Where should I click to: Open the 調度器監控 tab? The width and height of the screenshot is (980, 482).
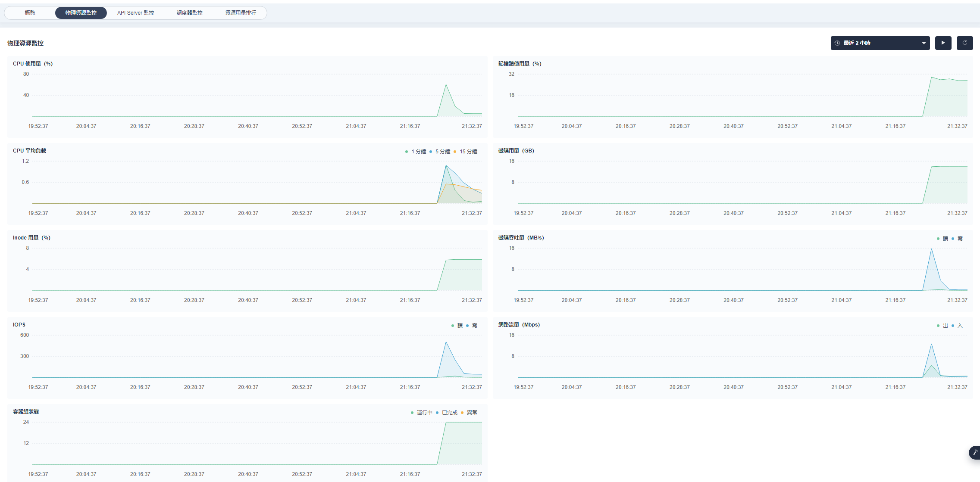tap(189, 13)
